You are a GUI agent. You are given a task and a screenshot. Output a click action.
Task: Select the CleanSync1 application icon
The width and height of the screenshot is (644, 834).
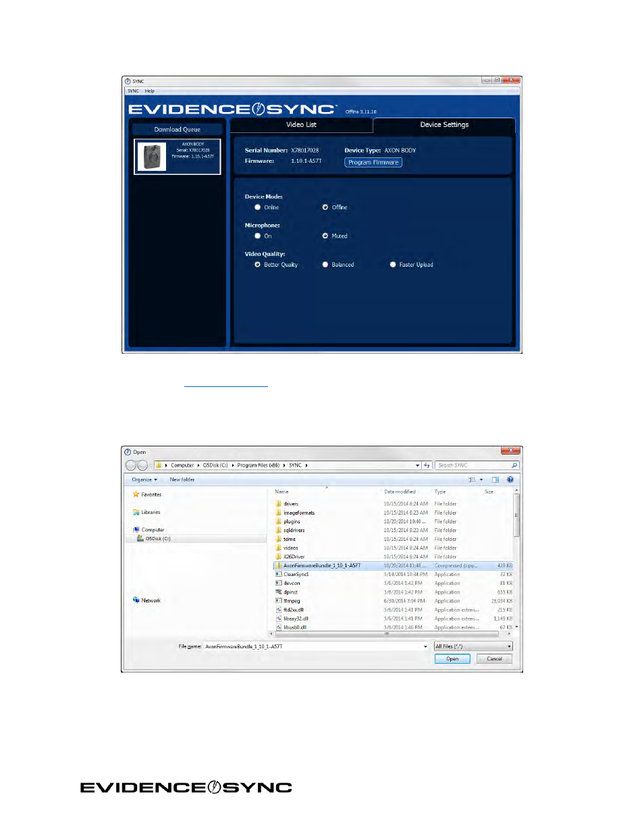tap(278, 575)
